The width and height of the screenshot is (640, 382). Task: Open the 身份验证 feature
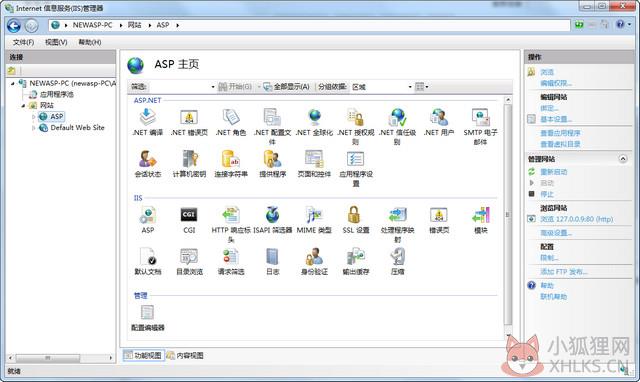pyautogui.click(x=314, y=261)
